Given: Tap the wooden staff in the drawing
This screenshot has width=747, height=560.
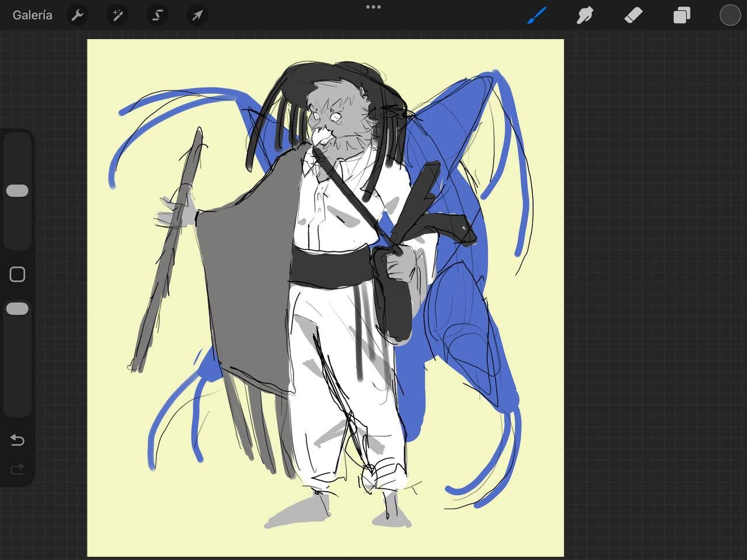Looking at the screenshot, I should click(169, 251).
